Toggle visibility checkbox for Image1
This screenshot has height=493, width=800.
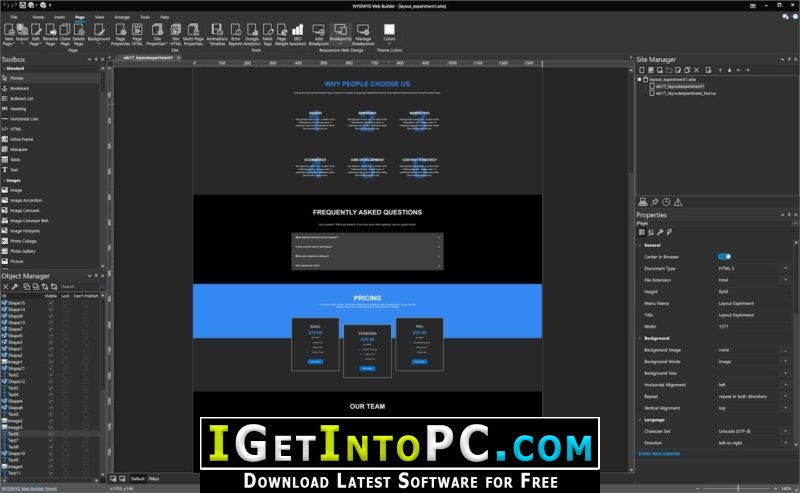(51, 361)
